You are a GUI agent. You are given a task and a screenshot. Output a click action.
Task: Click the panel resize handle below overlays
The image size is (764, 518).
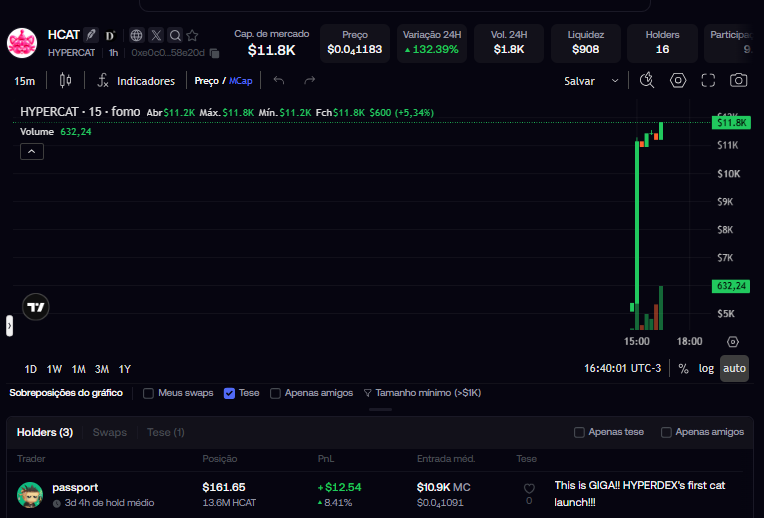(381, 409)
